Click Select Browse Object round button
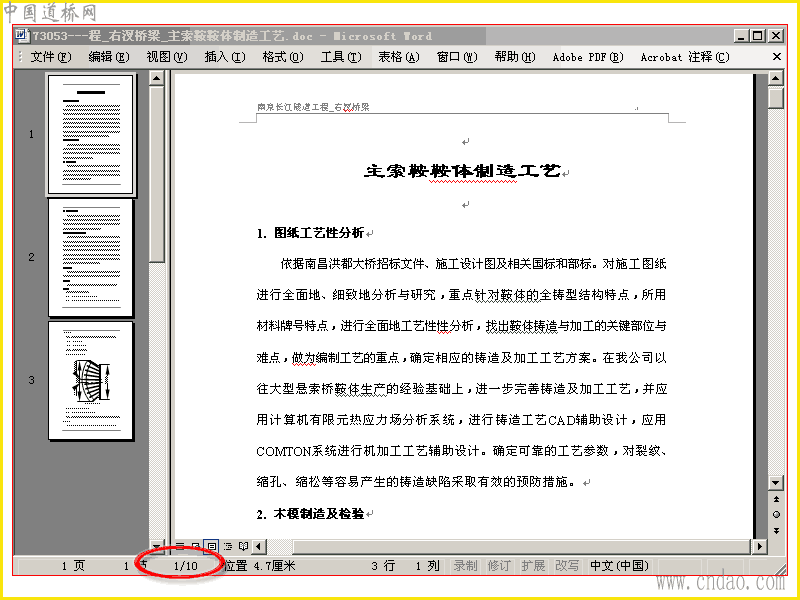 (776, 514)
